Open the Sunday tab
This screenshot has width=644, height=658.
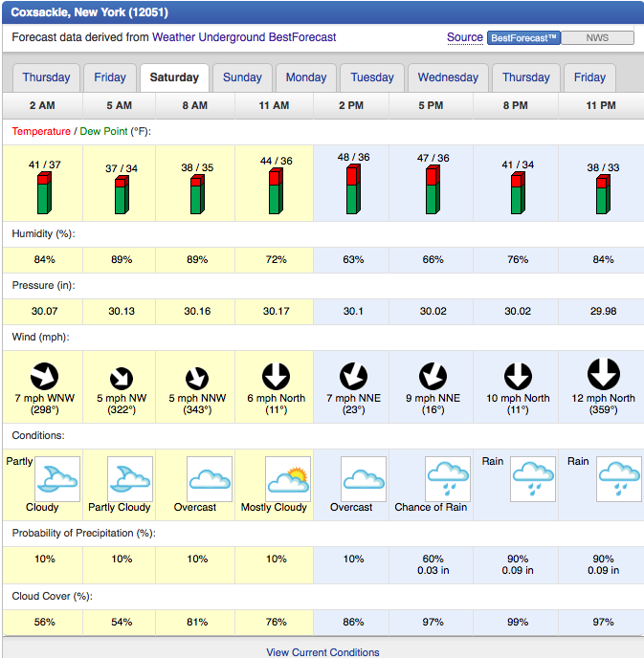242,77
